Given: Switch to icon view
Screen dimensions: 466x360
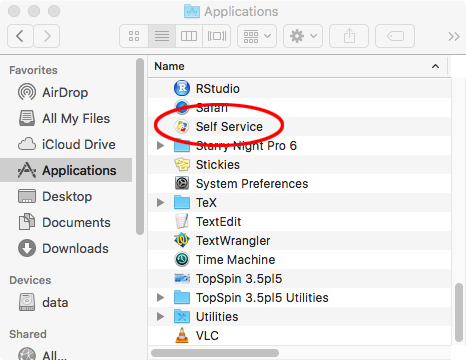Looking at the screenshot, I should [x=134, y=36].
